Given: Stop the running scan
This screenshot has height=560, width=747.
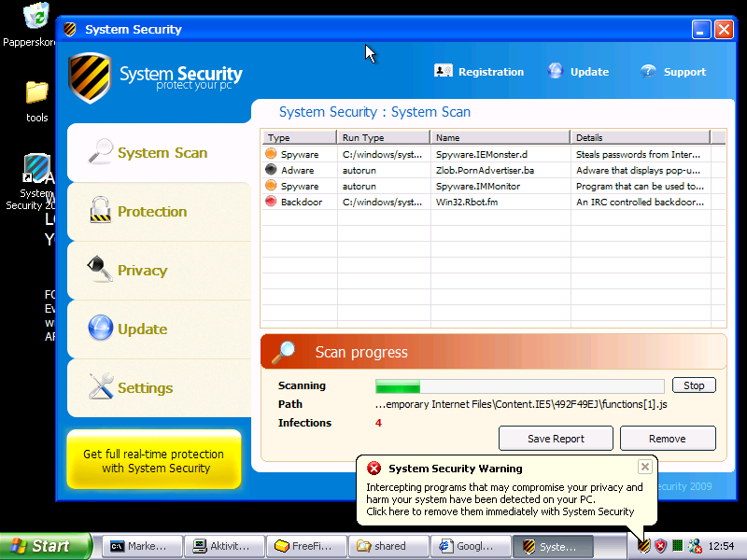Looking at the screenshot, I should coord(694,385).
